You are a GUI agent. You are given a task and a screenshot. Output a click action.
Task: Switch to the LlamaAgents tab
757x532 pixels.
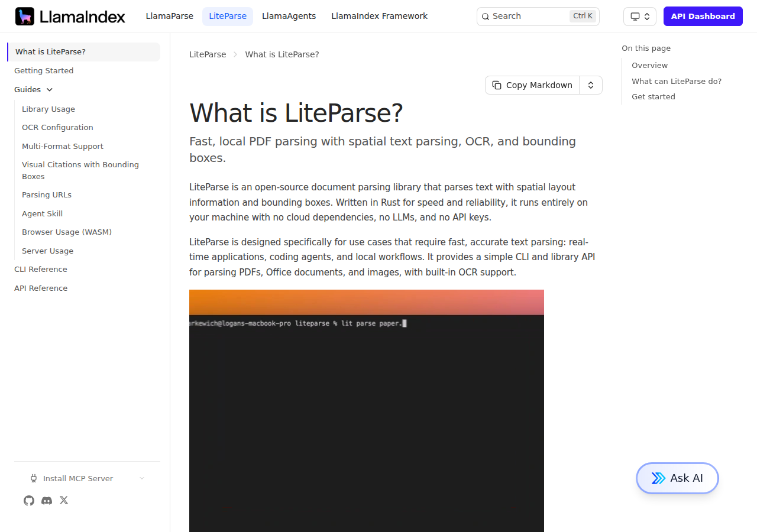(289, 17)
